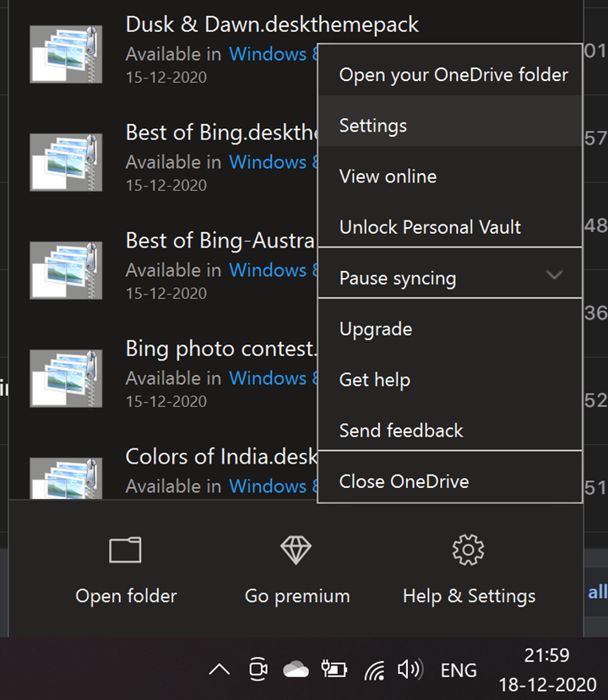The height and width of the screenshot is (700, 608).
Task: Open the Windows link under Bing photo contest
Action: click(x=273, y=378)
